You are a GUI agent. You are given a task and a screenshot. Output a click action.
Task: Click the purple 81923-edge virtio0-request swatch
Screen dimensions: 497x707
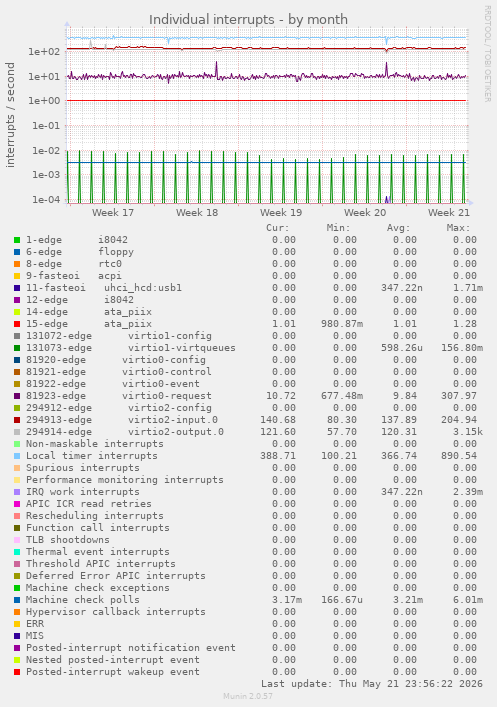(17, 396)
